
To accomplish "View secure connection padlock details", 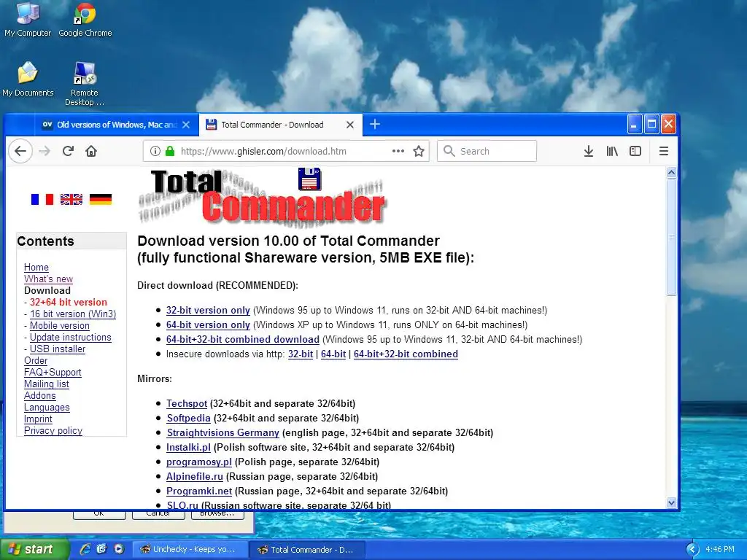I will (169, 152).
